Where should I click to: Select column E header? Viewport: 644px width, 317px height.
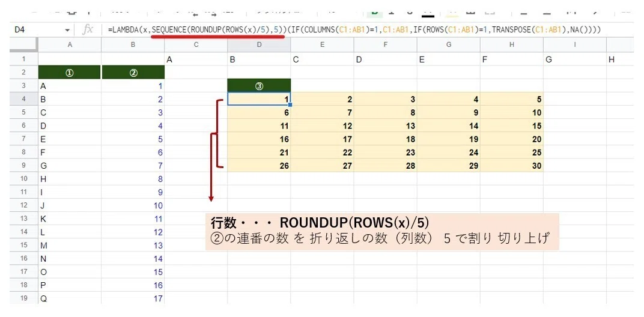323,44
